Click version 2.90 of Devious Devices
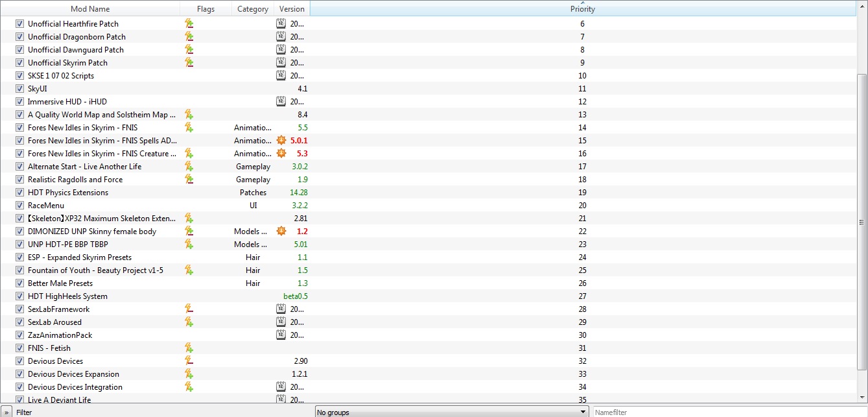 click(x=300, y=361)
